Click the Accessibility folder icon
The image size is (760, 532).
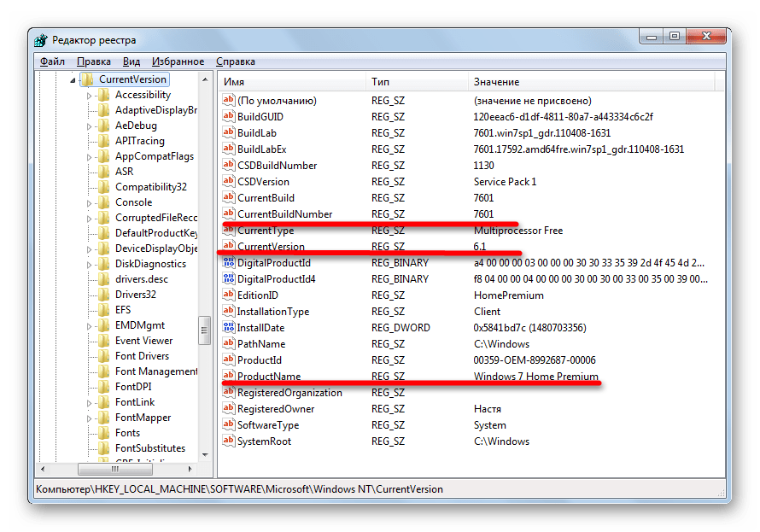pyautogui.click(x=103, y=95)
